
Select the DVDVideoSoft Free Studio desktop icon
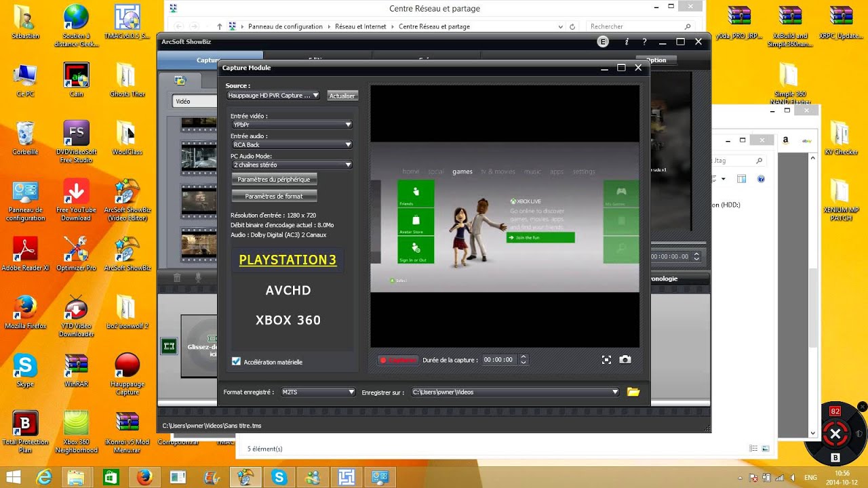click(76, 142)
